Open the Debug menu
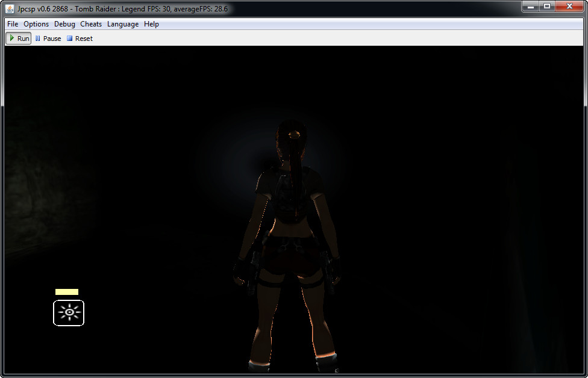The width and height of the screenshot is (588, 378). pos(64,24)
